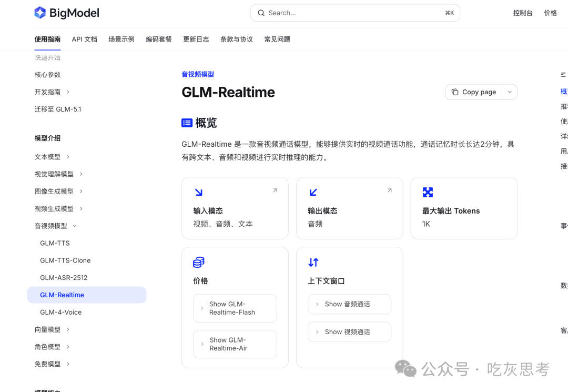The width and height of the screenshot is (568, 392).
Task: Click the search magnifier icon
Action: [261, 13]
